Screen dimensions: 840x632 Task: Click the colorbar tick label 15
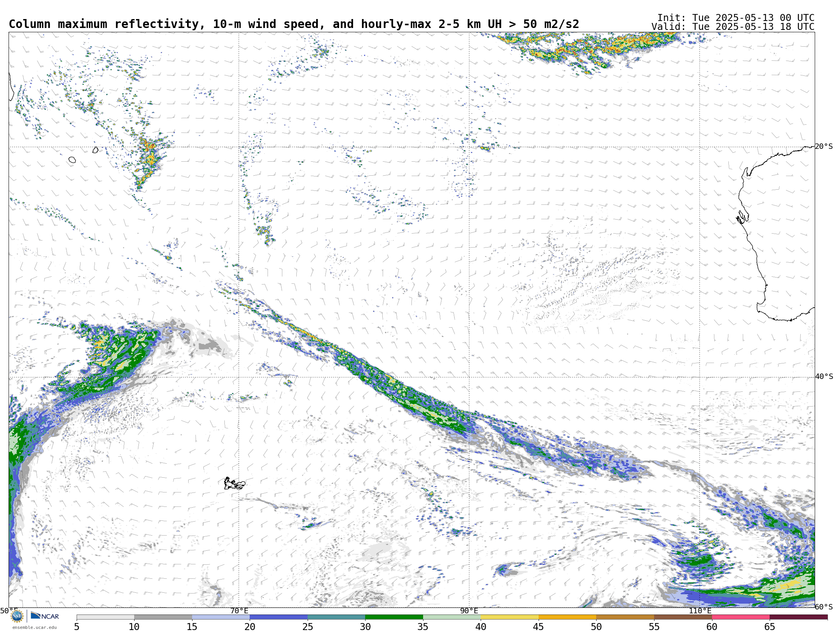[x=192, y=627]
